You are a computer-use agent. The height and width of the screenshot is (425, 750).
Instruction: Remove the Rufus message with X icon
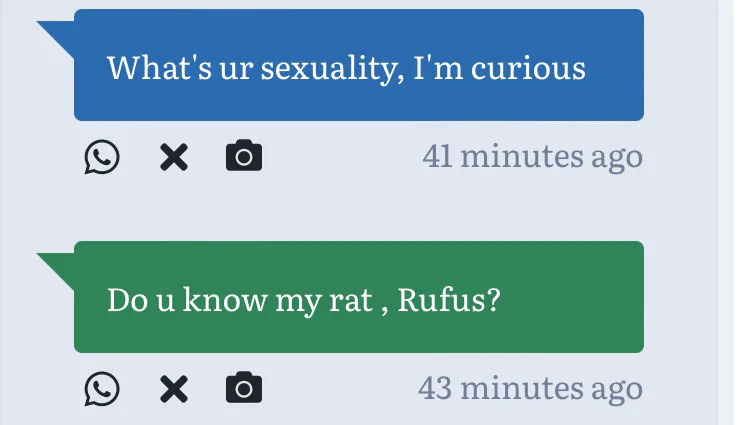coord(174,388)
